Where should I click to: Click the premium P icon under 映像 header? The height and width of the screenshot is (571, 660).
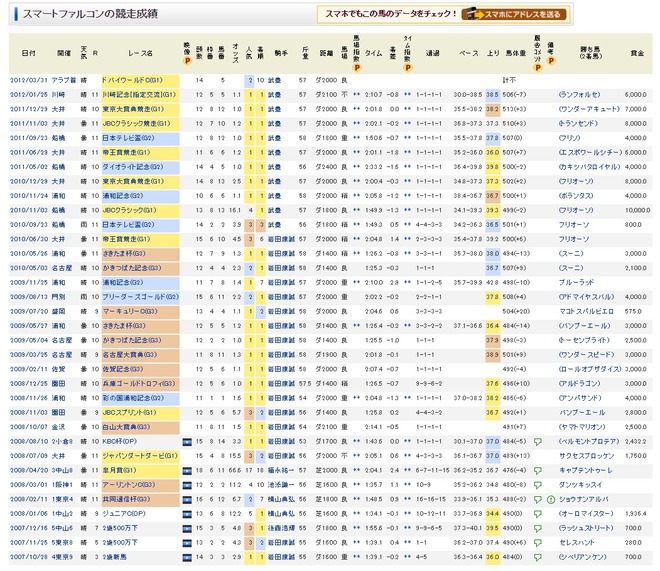point(187,61)
